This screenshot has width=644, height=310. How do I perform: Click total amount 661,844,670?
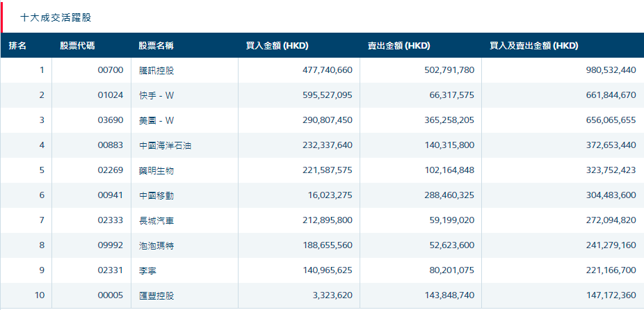611,95
